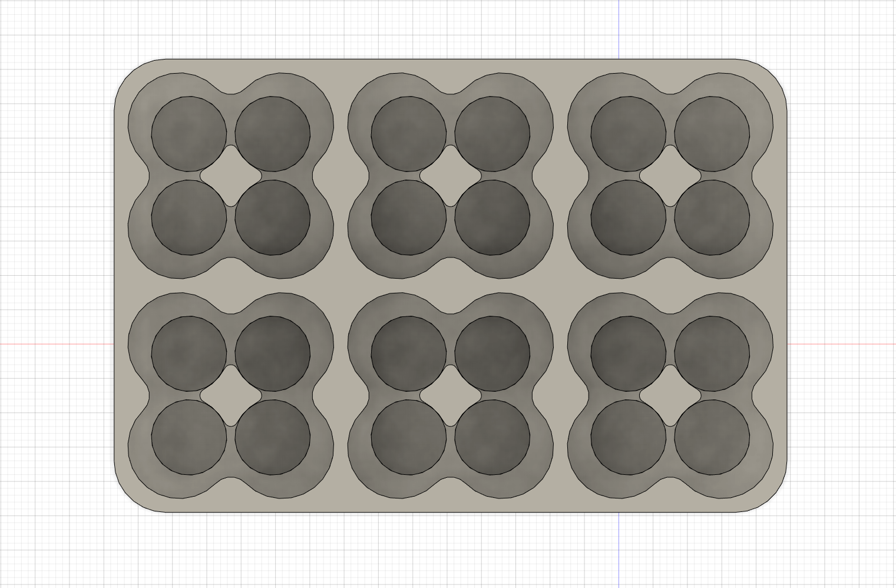Select the diamond island in the bottom-right cluster
Viewport: 896px width, 588px height.
(670, 395)
